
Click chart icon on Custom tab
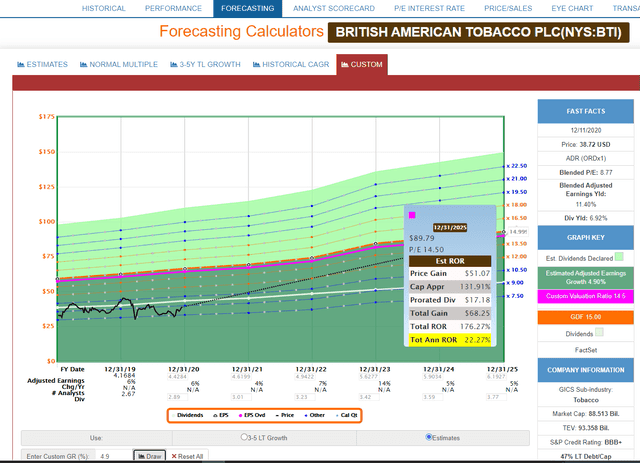345,65
